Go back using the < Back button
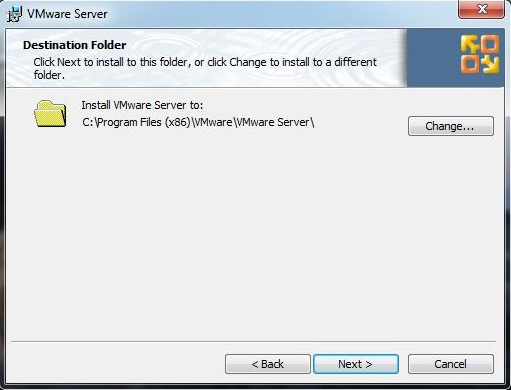Screen dimensions: 511x390 (268, 364)
